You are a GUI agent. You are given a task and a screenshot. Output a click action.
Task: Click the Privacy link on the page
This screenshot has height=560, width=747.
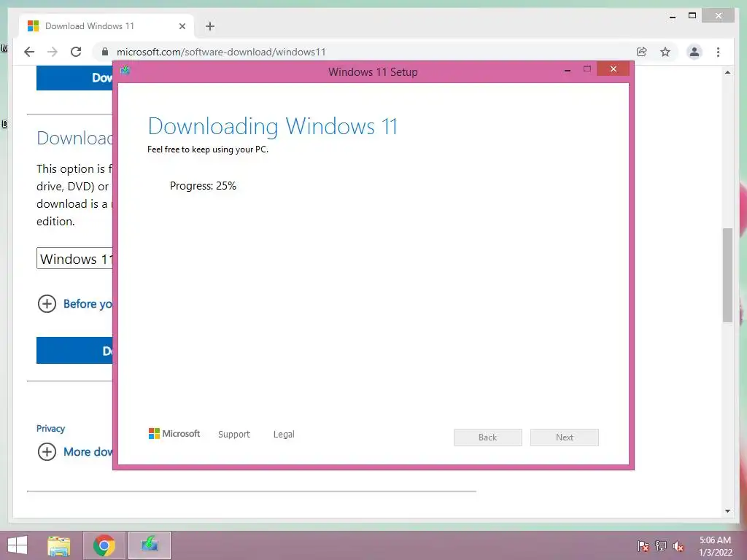click(50, 428)
